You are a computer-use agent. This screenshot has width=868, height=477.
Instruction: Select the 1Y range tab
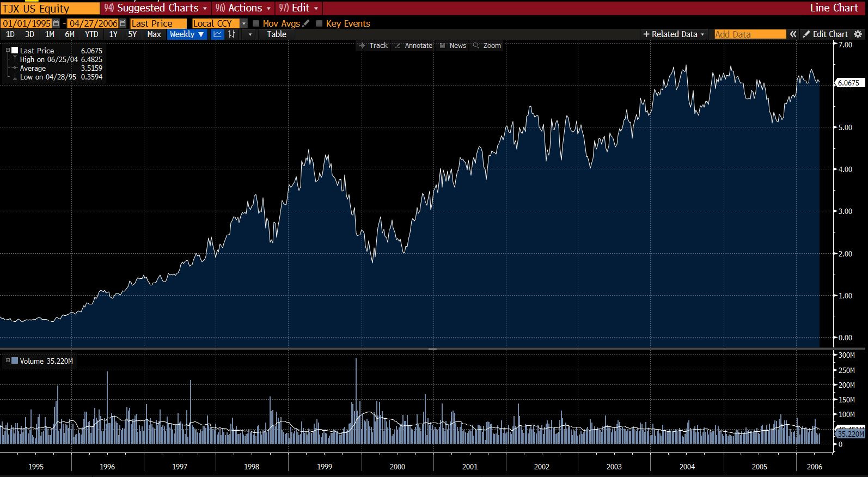pyautogui.click(x=113, y=34)
